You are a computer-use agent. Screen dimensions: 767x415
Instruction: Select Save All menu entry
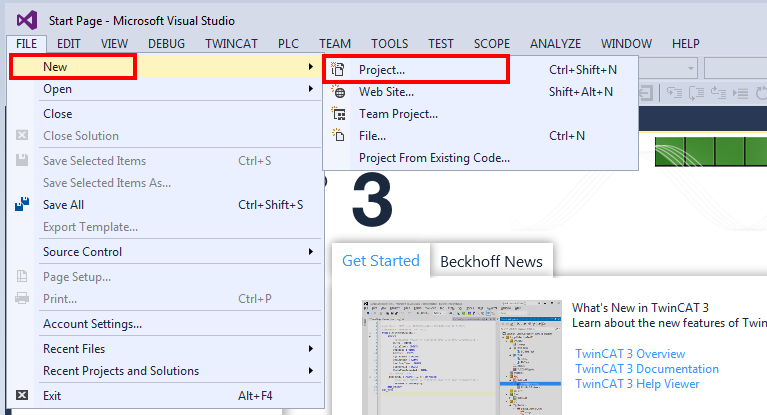pyautogui.click(x=165, y=205)
